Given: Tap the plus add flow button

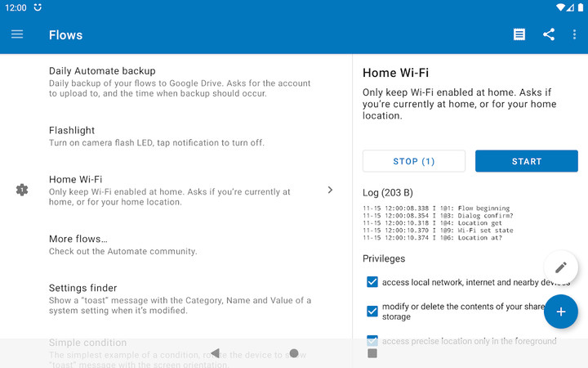Looking at the screenshot, I should point(560,312).
